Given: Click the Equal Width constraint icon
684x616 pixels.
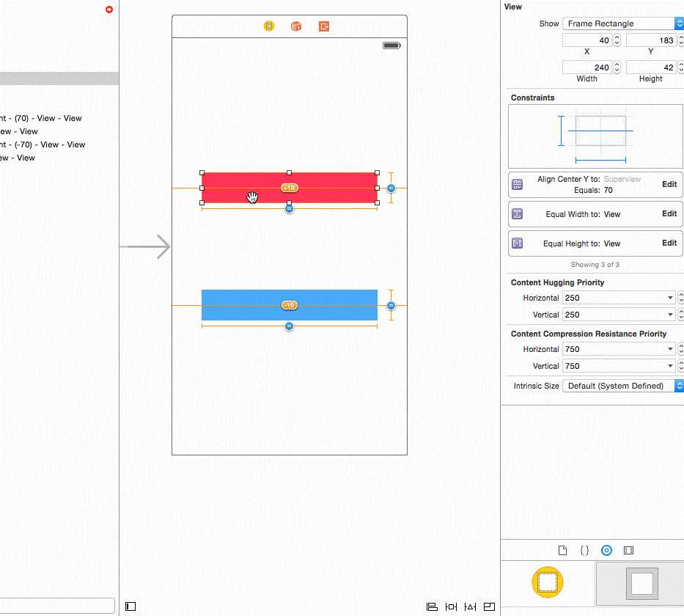Looking at the screenshot, I should [518, 214].
